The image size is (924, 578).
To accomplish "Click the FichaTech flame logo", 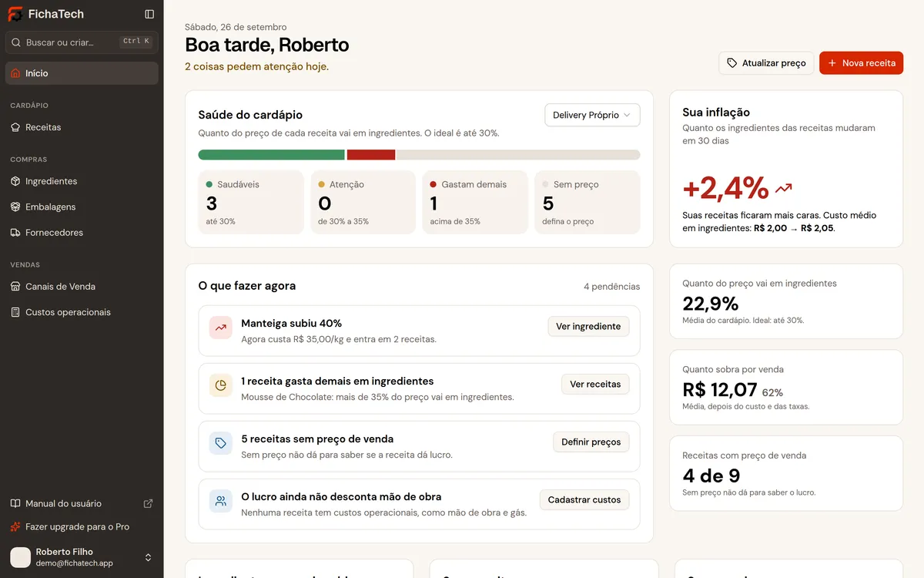I will click(15, 14).
